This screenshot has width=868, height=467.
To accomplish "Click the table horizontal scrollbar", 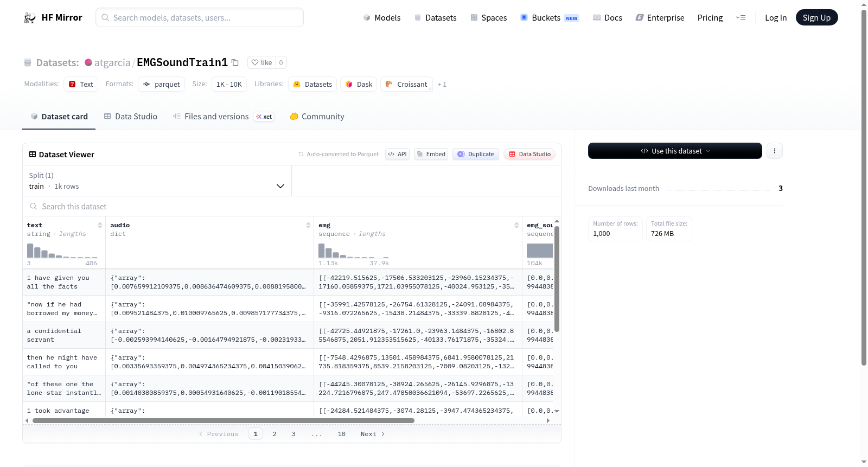I will (x=224, y=420).
